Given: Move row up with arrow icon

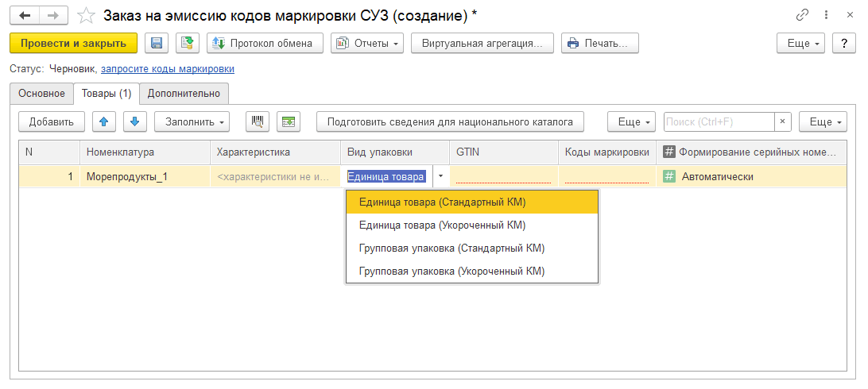Looking at the screenshot, I should coord(103,121).
